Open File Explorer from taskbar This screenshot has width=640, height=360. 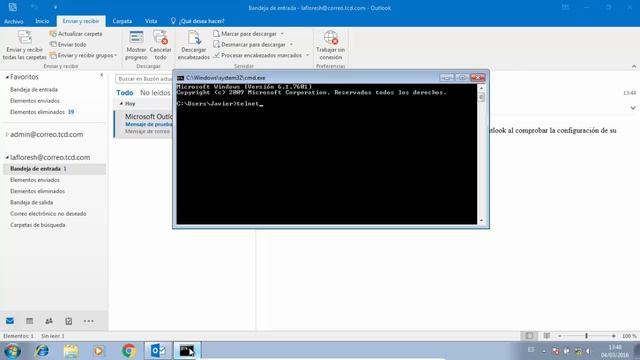[x=71, y=351]
